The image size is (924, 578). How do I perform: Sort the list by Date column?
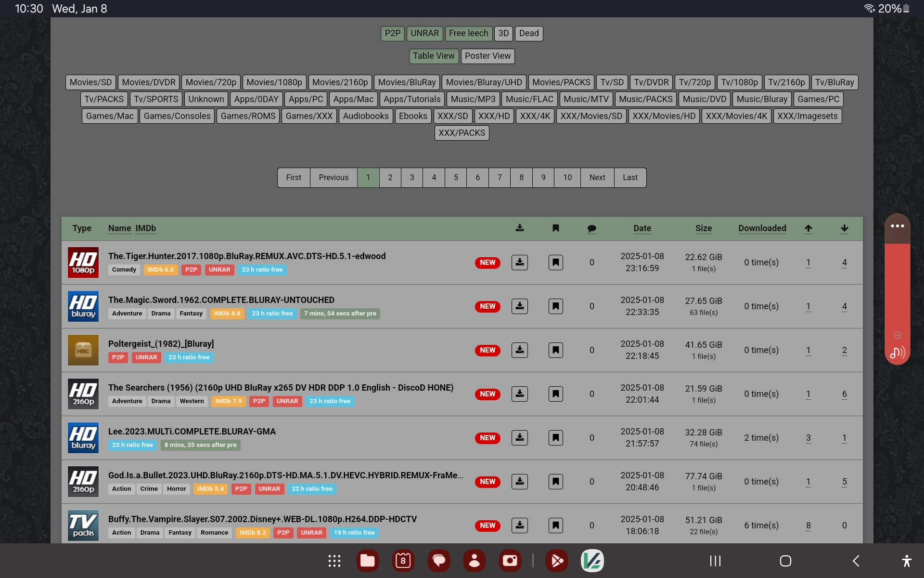click(642, 228)
